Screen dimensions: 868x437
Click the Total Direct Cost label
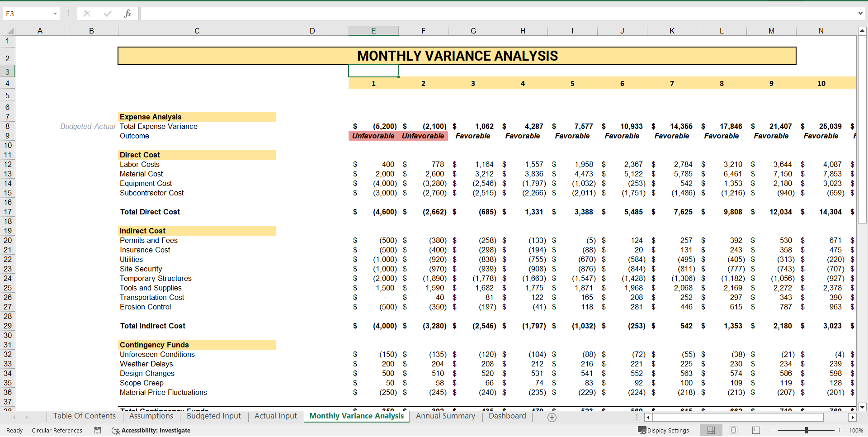[x=150, y=212]
